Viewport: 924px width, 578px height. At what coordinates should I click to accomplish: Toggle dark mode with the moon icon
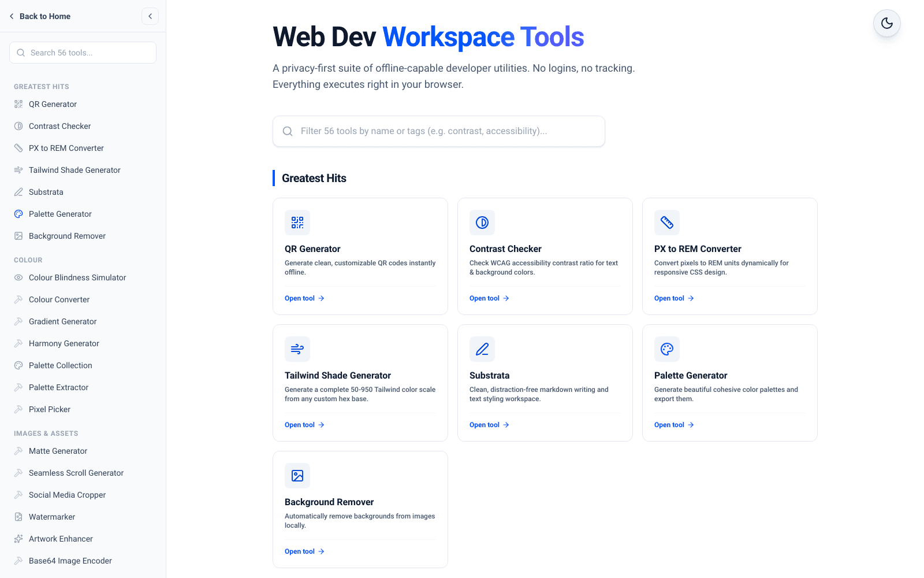[x=887, y=23]
